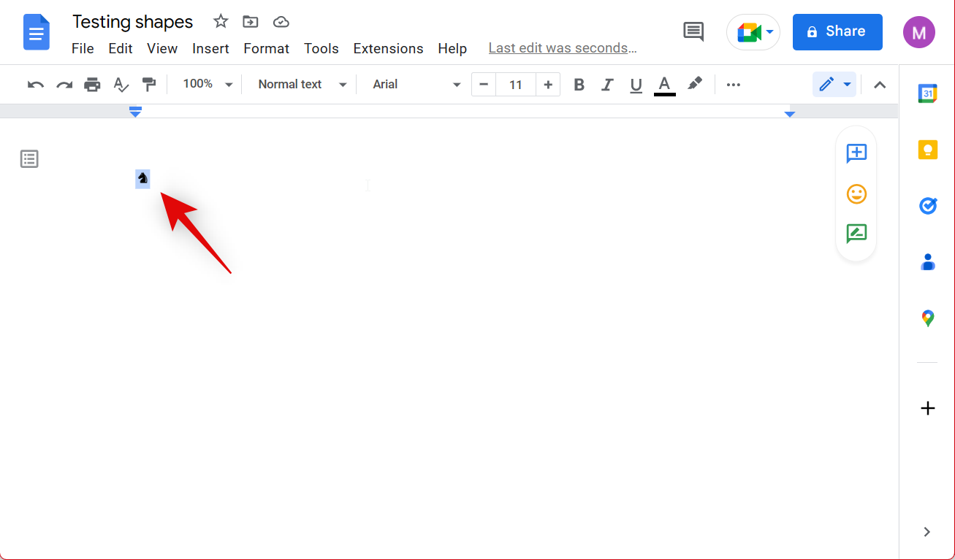Image resolution: width=955 pixels, height=560 pixels.
Task: Add an emoji reaction
Action: click(x=856, y=193)
